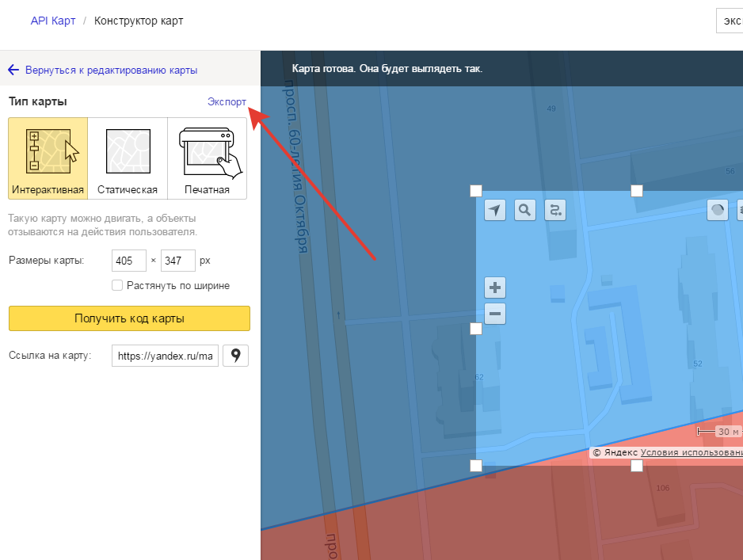Image resolution: width=743 pixels, height=560 pixels.
Task: Switch to the "Печатная" map type
Action: [x=208, y=158]
